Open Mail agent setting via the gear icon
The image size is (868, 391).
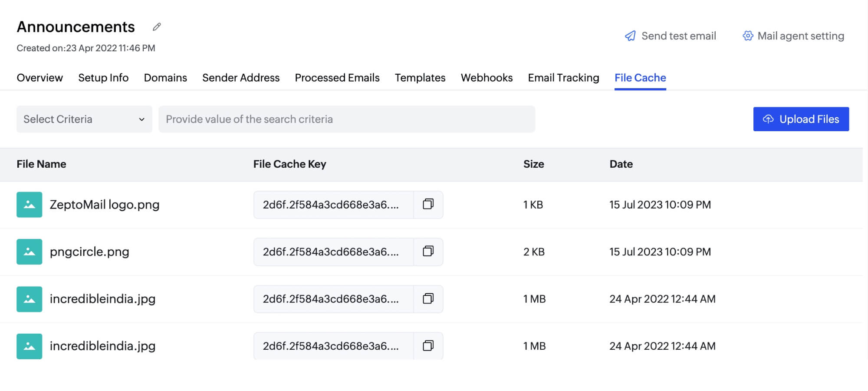click(x=748, y=36)
